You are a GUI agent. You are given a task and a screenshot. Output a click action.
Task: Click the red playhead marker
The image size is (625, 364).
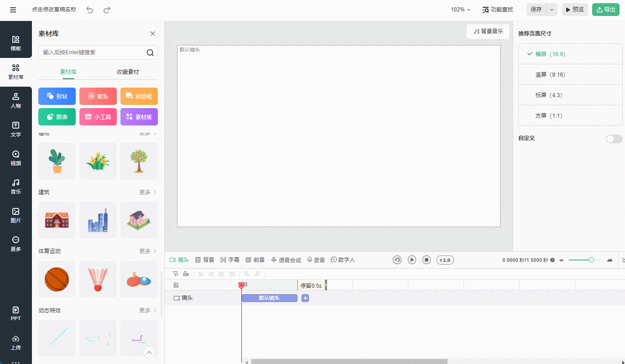(241, 286)
